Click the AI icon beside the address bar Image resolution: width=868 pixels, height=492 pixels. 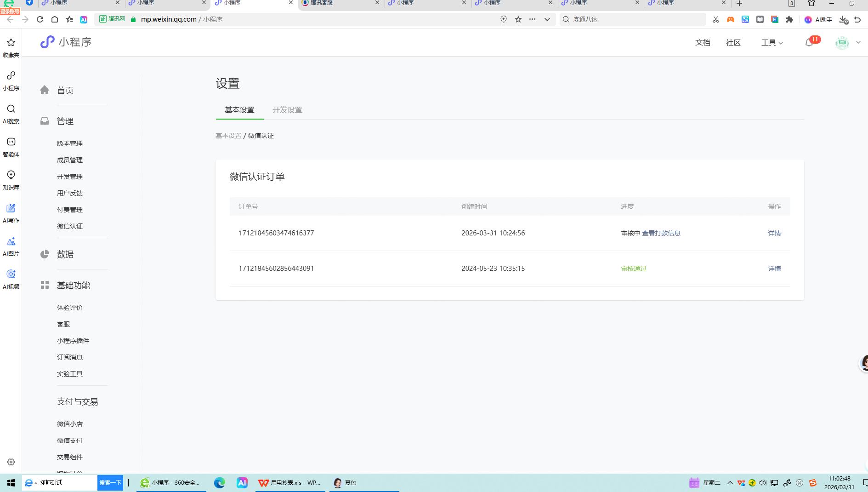tap(84, 19)
